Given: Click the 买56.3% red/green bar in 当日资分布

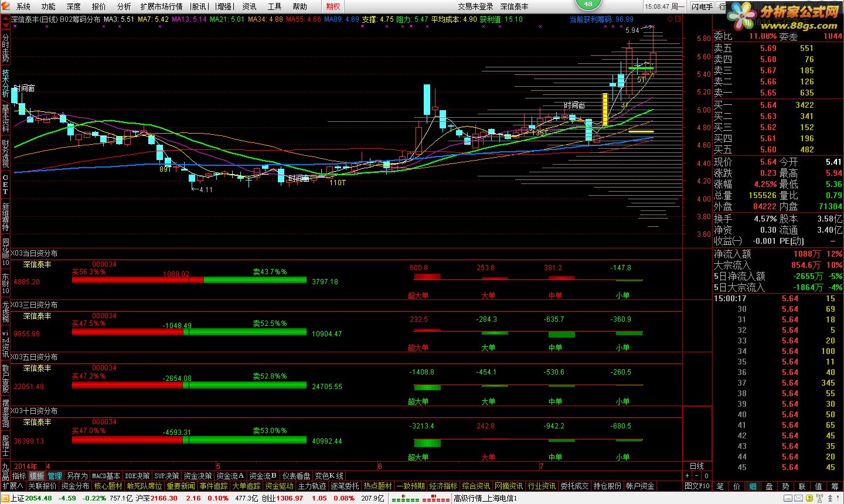Looking at the screenshot, I should coord(189,280).
